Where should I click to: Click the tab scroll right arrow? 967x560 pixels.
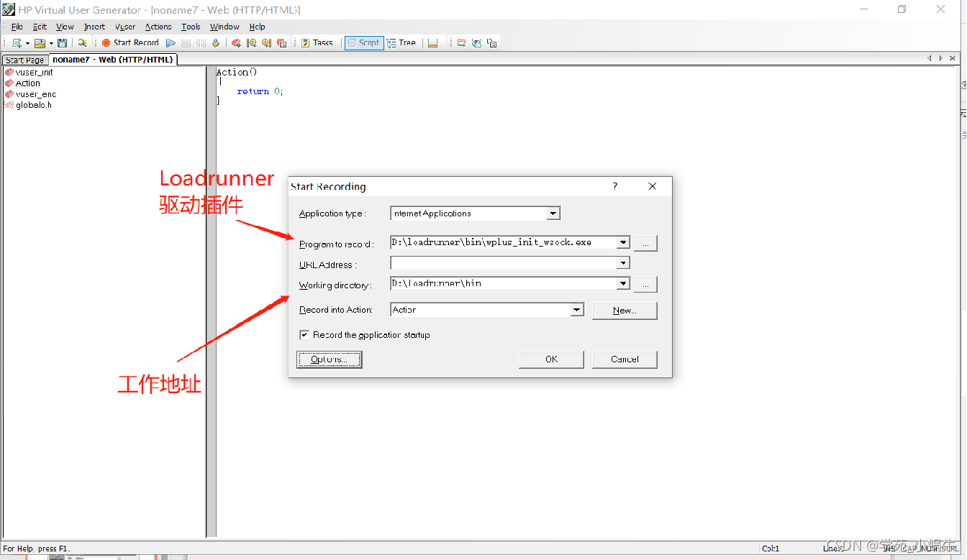pyautogui.click(x=940, y=59)
